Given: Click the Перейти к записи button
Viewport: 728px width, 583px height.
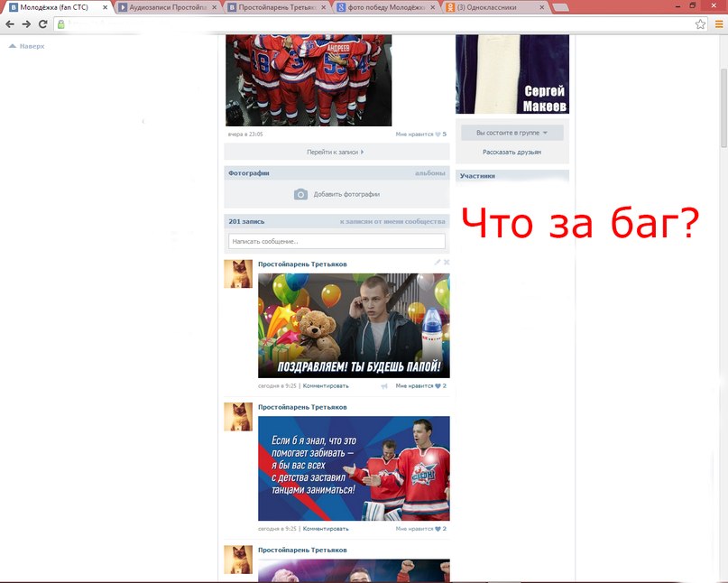Looking at the screenshot, I should click(x=336, y=152).
